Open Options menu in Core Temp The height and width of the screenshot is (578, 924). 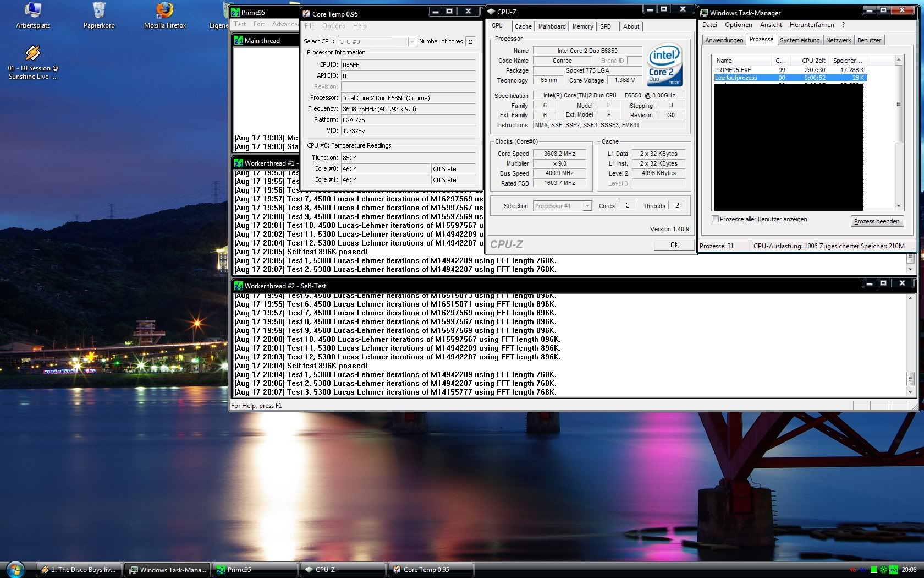[334, 26]
